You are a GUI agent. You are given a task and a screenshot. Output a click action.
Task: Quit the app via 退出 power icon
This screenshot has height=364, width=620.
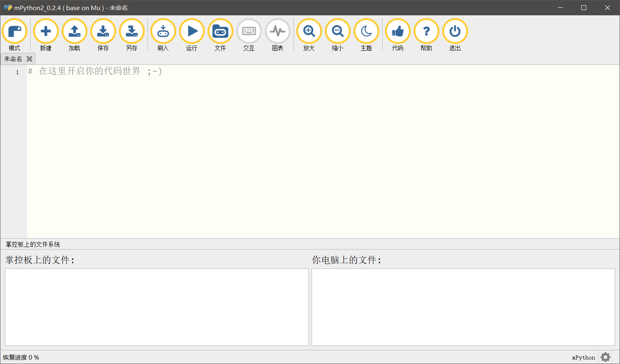pos(455,31)
